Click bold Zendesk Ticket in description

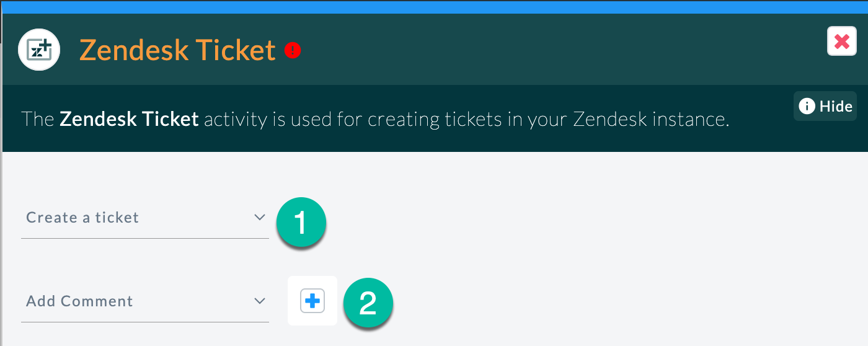coord(129,118)
